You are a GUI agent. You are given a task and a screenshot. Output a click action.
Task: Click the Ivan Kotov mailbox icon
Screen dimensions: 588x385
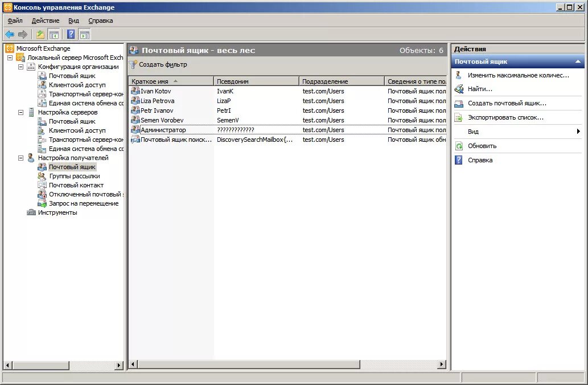coord(135,91)
